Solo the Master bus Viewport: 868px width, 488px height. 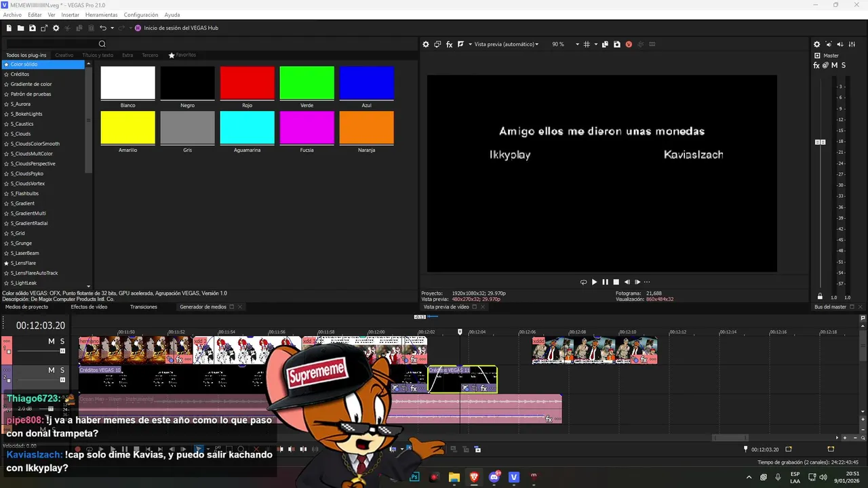pyautogui.click(x=843, y=65)
